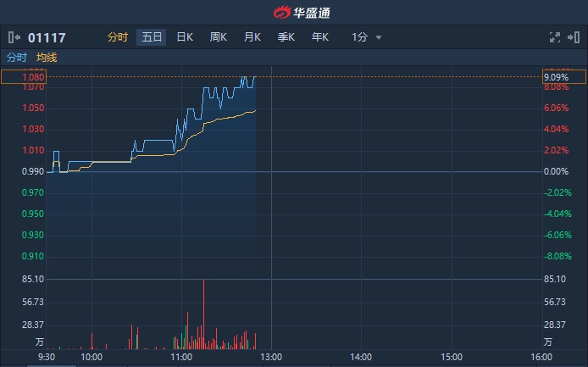Open the 1分 interval dropdown
Viewport: 588px width, 367px height.
367,37
